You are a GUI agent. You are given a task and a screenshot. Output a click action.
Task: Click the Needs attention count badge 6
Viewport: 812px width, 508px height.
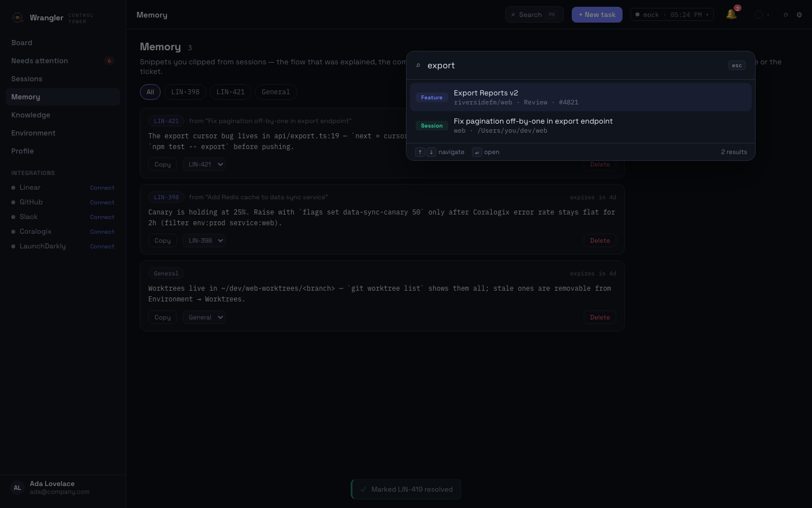109,61
